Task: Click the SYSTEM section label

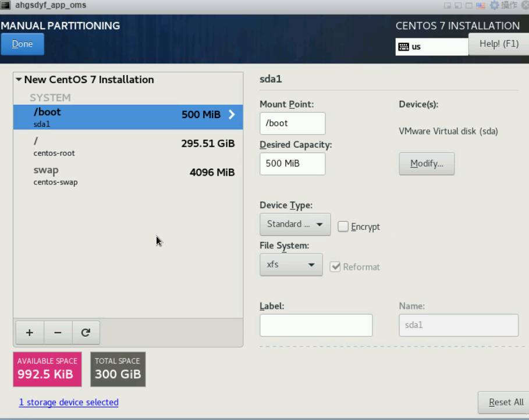Action: pos(50,98)
